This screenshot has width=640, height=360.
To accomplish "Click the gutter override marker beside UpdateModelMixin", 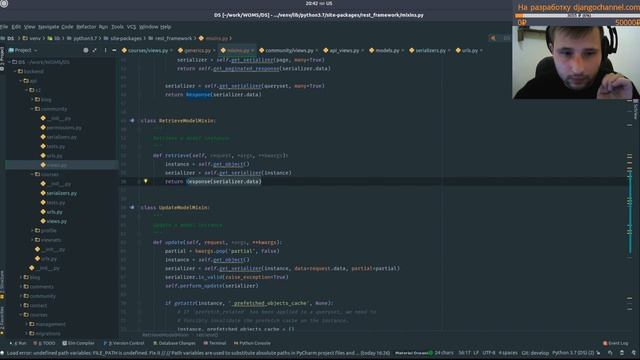I will [132, 207].
